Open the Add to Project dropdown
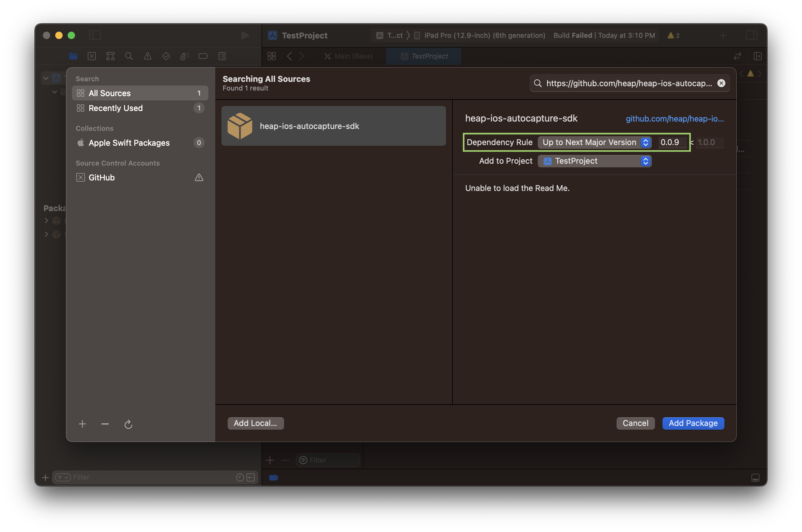802x532 pixels. click(594, 161)
